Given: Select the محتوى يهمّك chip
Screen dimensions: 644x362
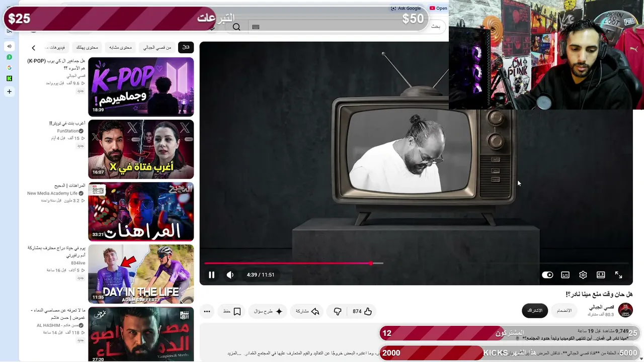Looking at the screenshot, I should click(87, 47).
